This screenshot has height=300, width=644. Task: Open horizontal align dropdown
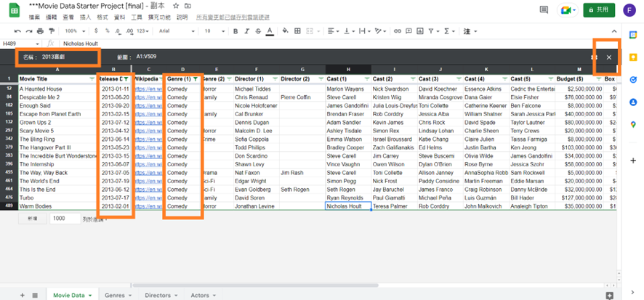tap(334, 31)
